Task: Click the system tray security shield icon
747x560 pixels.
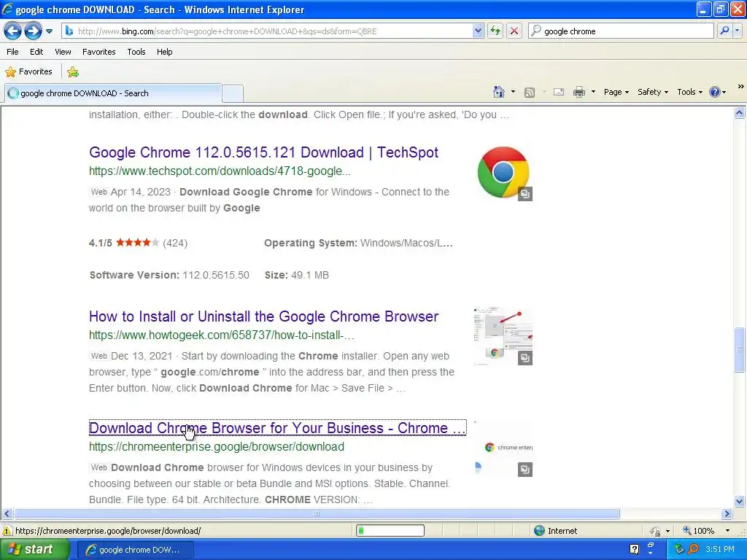Action: point(679,550)
